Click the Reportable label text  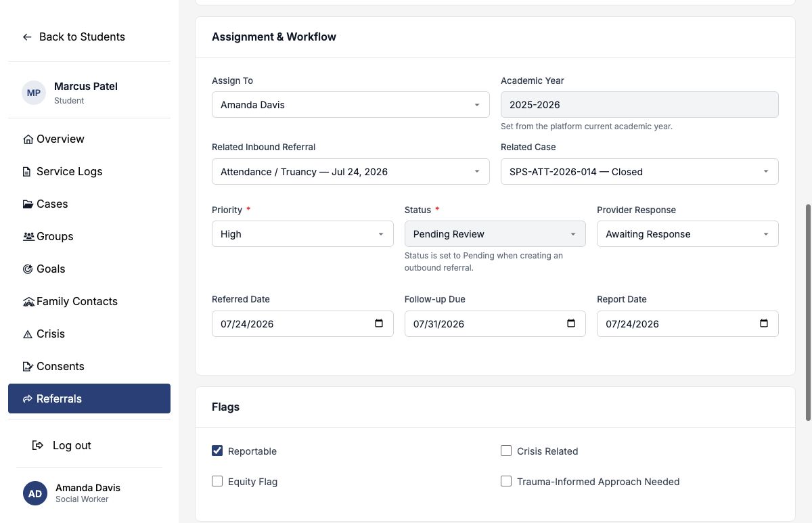click(x=252, y=451)
